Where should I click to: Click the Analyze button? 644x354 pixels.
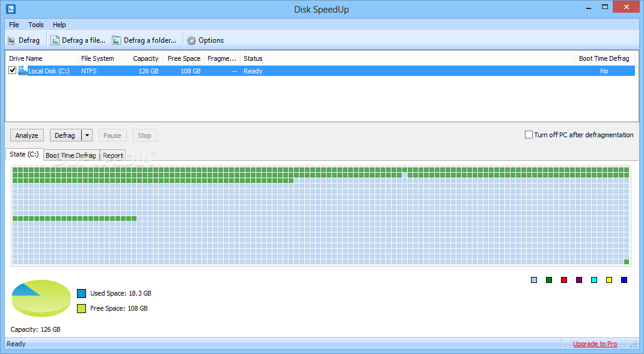click(26, 135)
